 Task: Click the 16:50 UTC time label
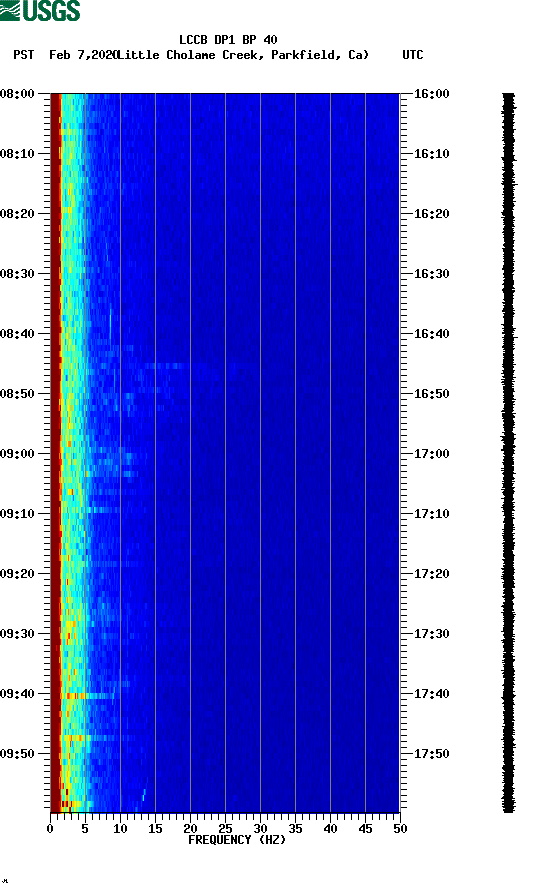pos(431,394)
